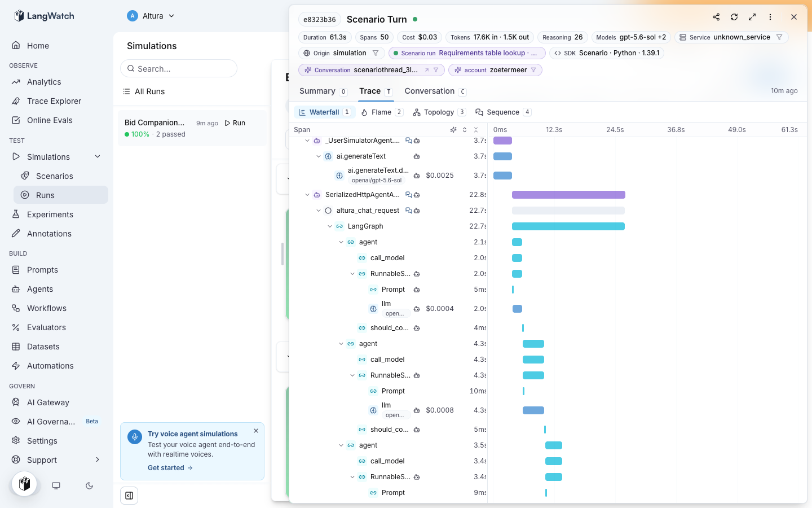Screen dimensions: 812x508
Task: Click Scenario run Requirements table lookup chip
Action: coord(467,53)
